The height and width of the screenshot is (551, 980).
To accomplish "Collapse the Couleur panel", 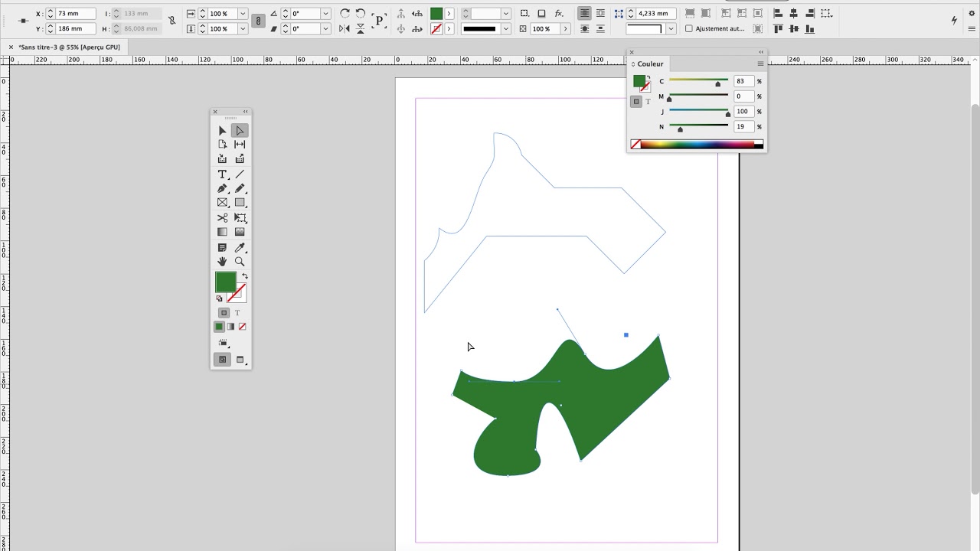I will (761, 52).
